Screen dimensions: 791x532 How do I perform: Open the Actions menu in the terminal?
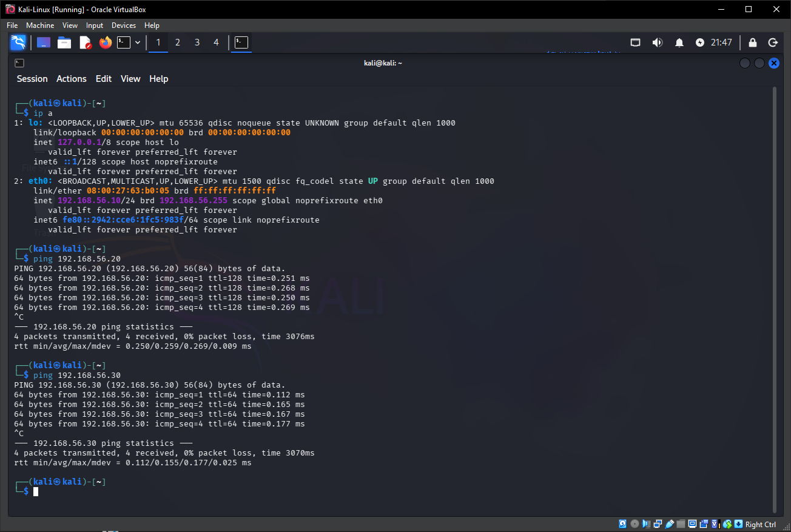click(x=71, y=78)
